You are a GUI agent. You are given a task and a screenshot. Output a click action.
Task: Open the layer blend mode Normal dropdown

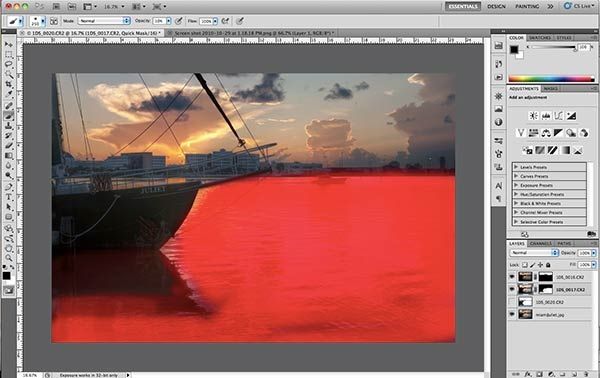(x=534, y=253)
